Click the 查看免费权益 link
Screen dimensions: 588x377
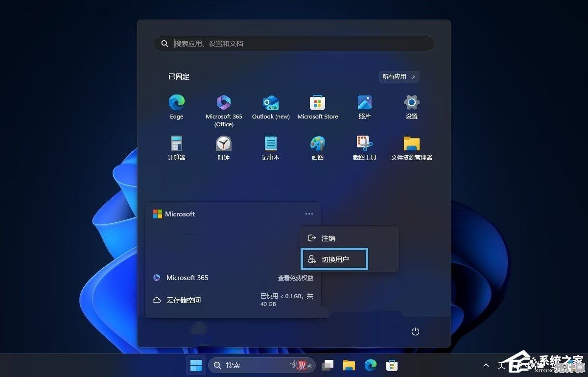295,278
